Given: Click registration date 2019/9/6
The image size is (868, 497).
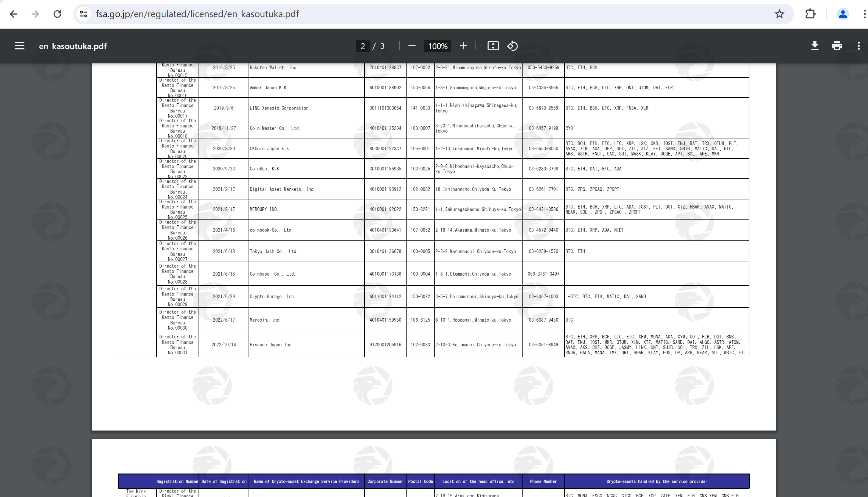Looking at the screenshot, I should pos(224,108).
